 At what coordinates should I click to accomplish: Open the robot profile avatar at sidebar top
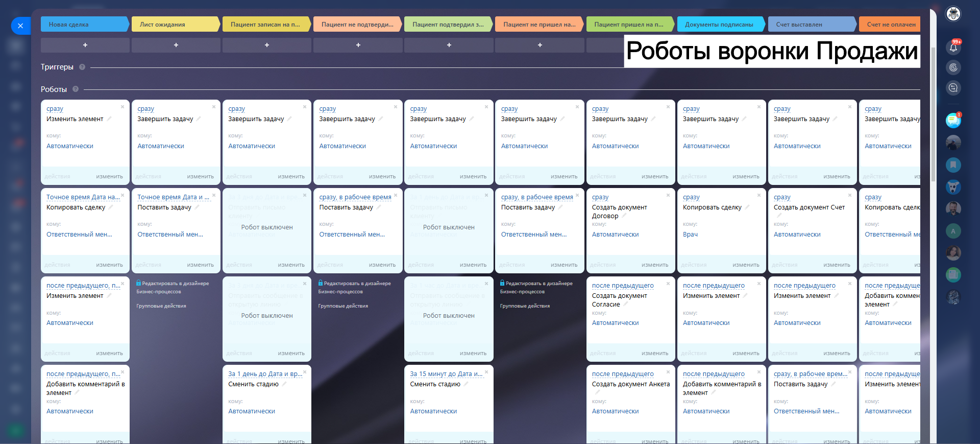pos(953,14)
